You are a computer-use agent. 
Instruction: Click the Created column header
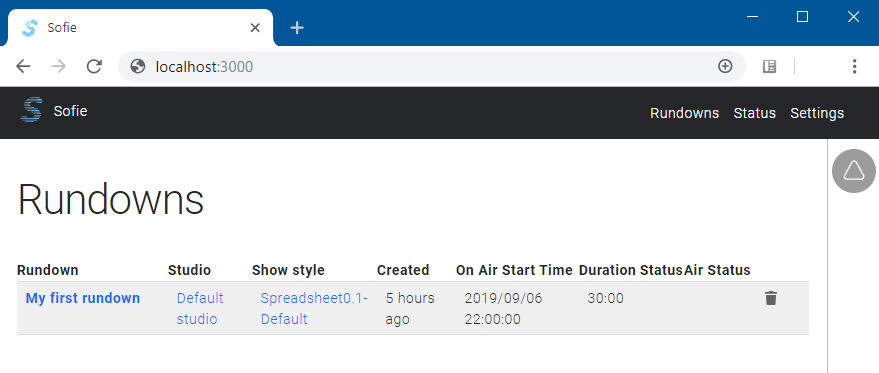tap(403, 270)
